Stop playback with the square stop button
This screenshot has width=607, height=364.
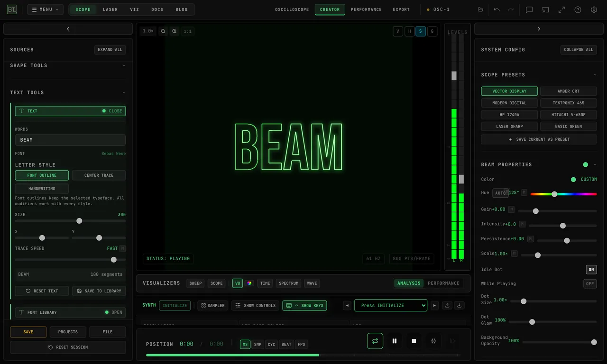(414, 341)
